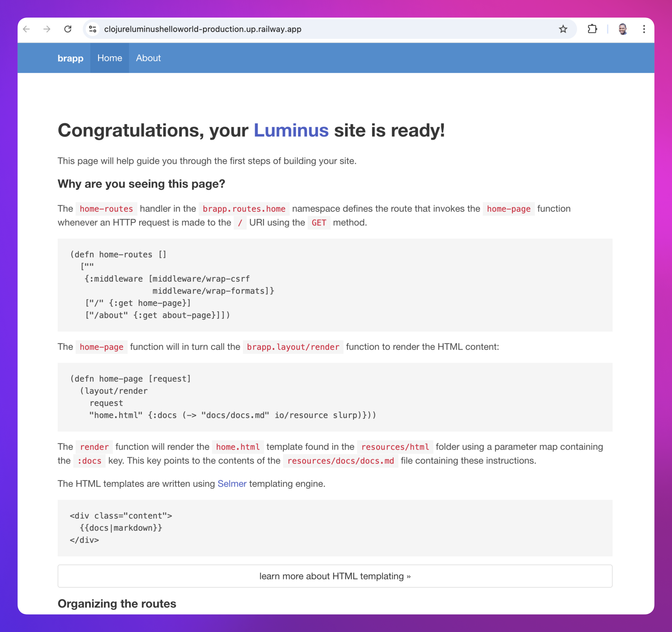Click the brapp brand link
The width and height of the screenshot is (672, 632).
(x=70, y=58)
